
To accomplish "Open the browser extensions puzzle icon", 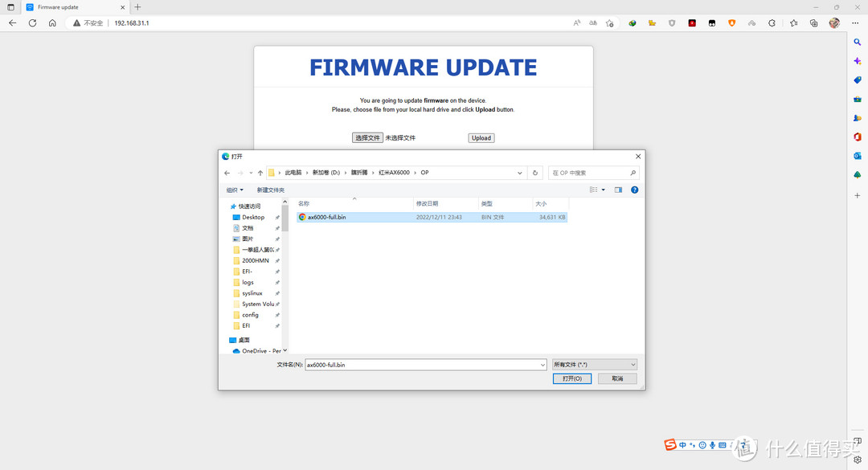I will click(x=772, y=23).
